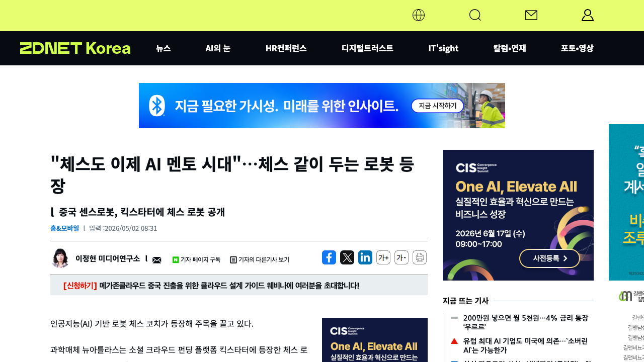This screenshot has height=362, width=644.
Task: Open the language globe icon
Action: coord(419,15)
